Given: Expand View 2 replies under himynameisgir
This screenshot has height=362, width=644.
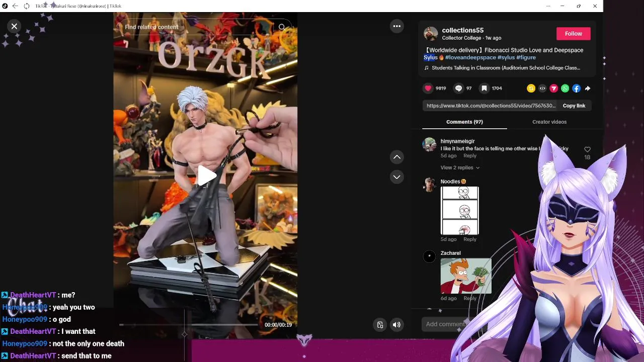Looking at the screenshot, I should tap(460, 167).
